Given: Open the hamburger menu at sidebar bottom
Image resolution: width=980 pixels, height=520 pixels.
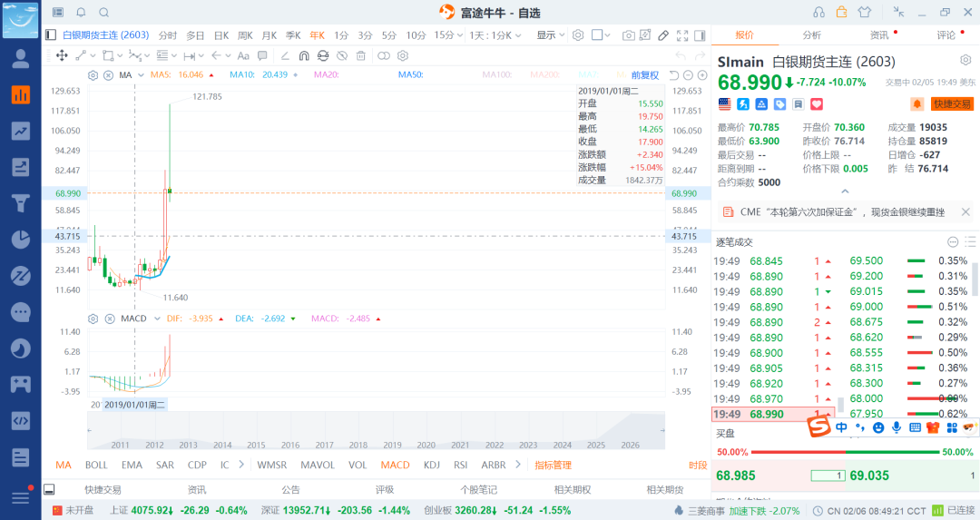Looking at the screenshot, I should [21, 498].
